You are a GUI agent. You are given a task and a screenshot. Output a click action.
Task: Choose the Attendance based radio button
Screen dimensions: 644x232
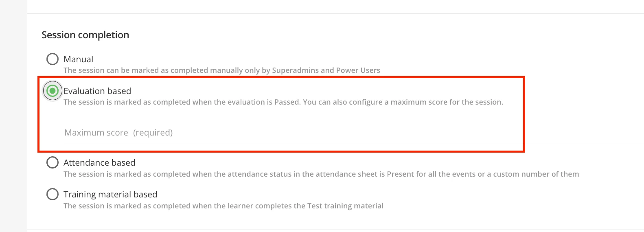pos(53,162)
